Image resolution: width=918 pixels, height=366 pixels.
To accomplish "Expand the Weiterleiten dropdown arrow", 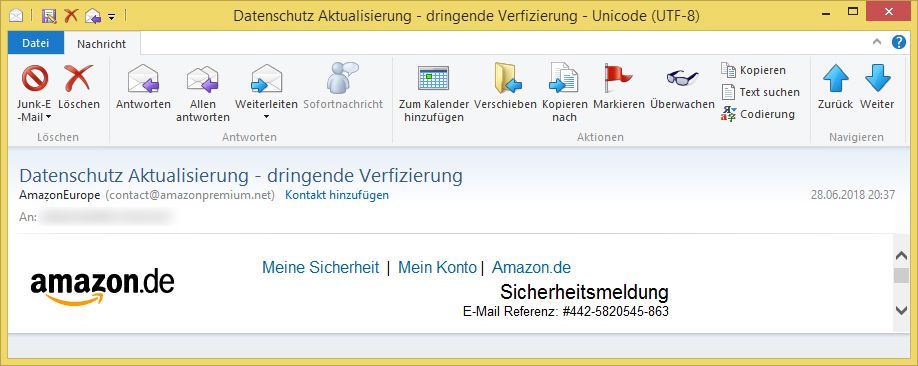I will click(x=266, y=117).
